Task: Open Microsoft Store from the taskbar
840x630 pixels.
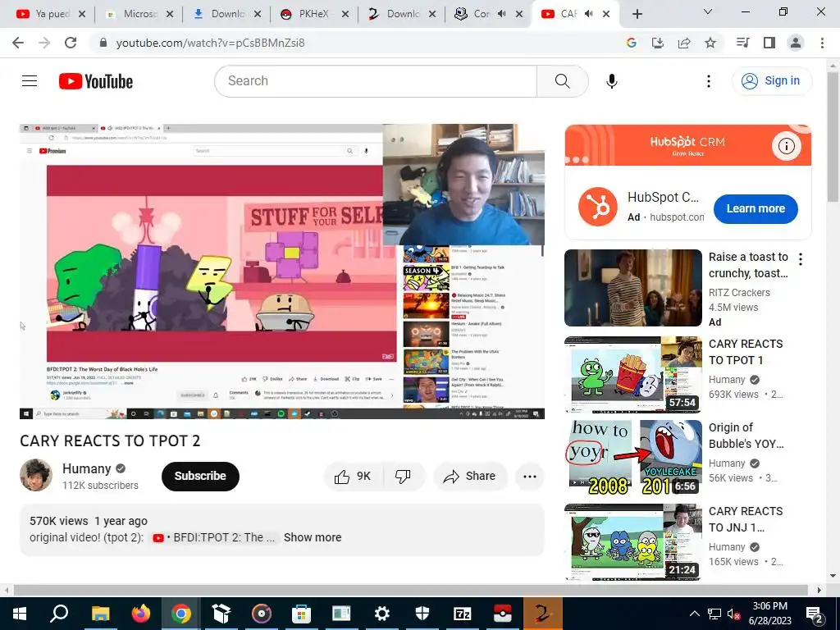Action: tap(302, 614)
